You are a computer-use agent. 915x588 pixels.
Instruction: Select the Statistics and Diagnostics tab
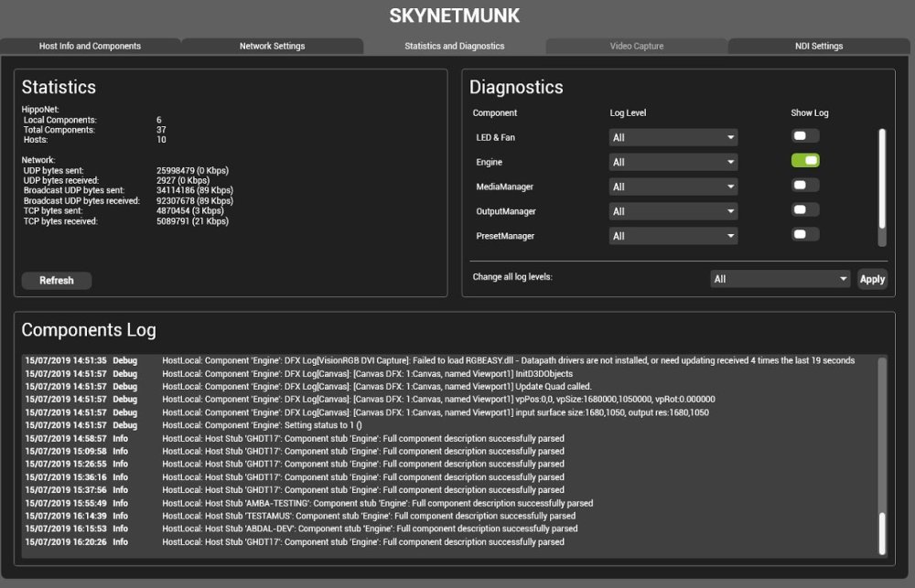(455, 46)
